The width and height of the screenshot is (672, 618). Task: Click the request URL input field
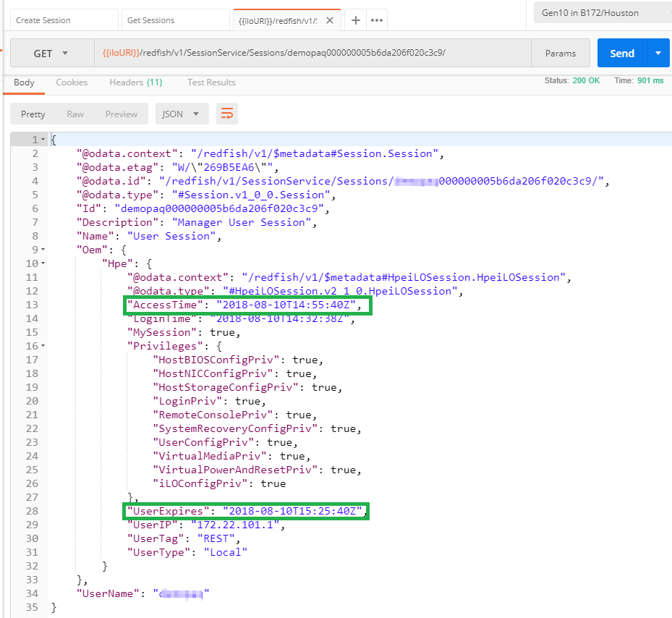(311, 53)
